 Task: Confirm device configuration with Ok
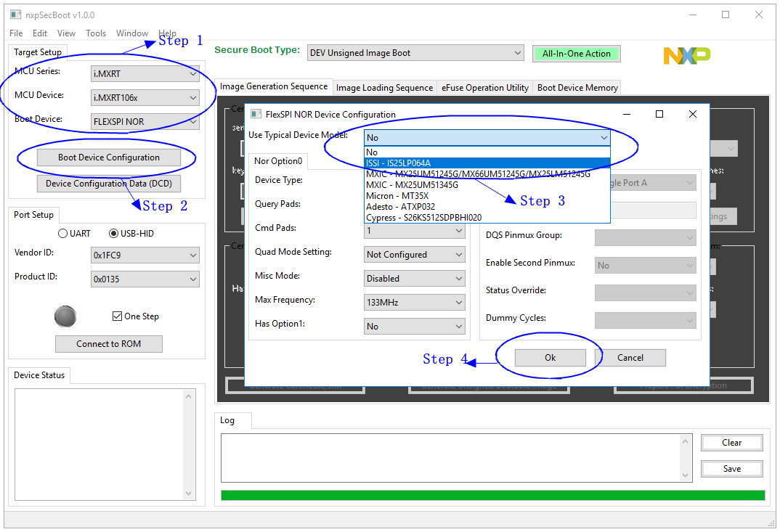click(x=550, y=357)
